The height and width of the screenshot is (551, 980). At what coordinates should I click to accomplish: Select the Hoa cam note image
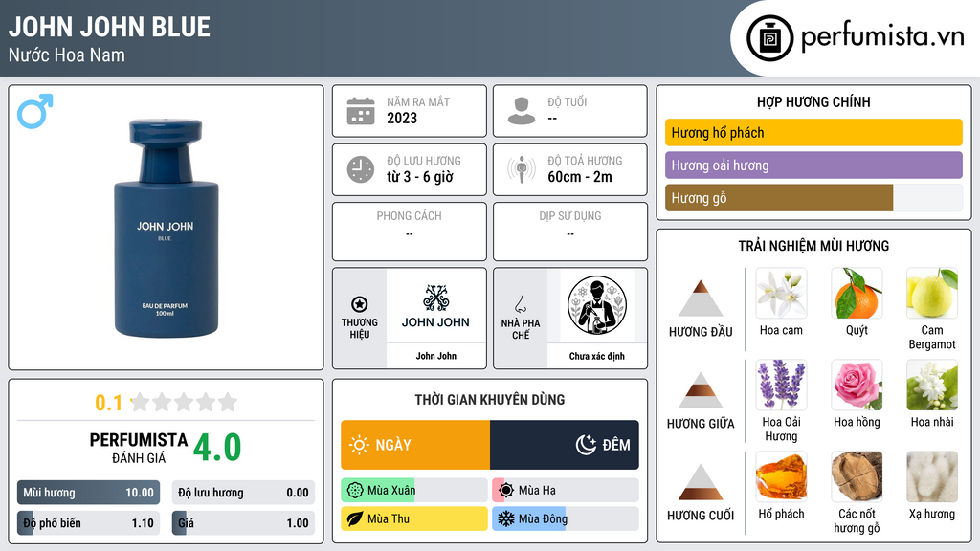pyautogui.click(x=781, y=293)
